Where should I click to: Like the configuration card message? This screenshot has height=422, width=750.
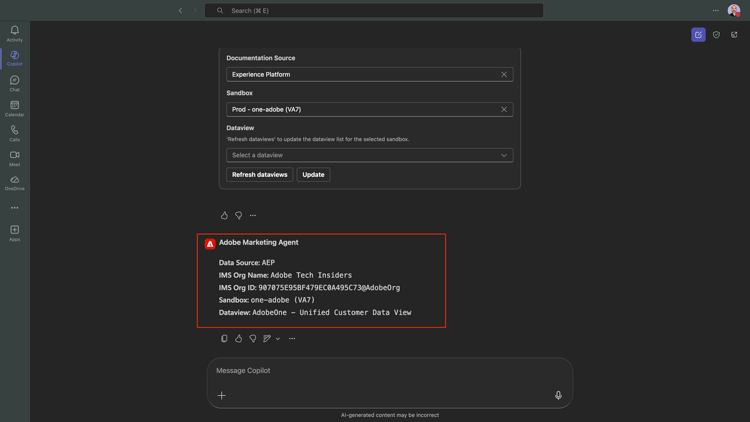pos(224,215)
